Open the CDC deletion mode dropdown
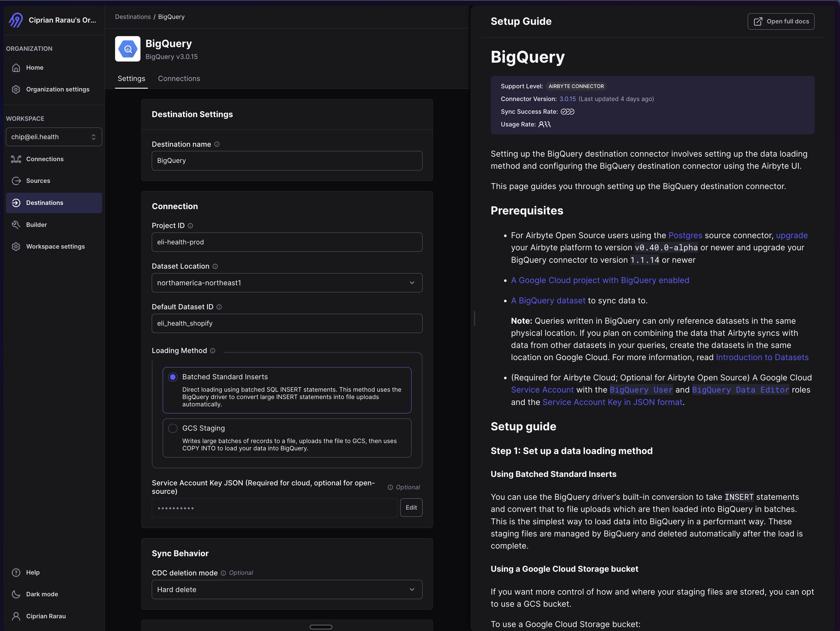The image size is (840, 631). [x=287, y=590]
